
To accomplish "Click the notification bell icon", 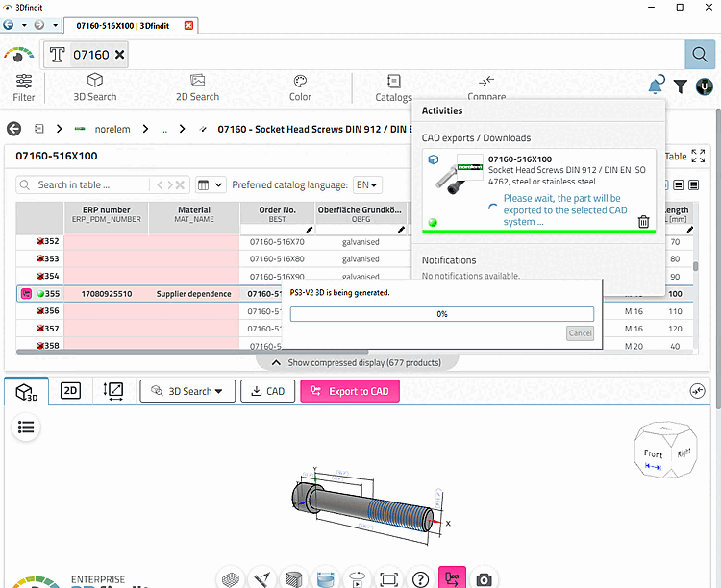I will coord(656,86).
